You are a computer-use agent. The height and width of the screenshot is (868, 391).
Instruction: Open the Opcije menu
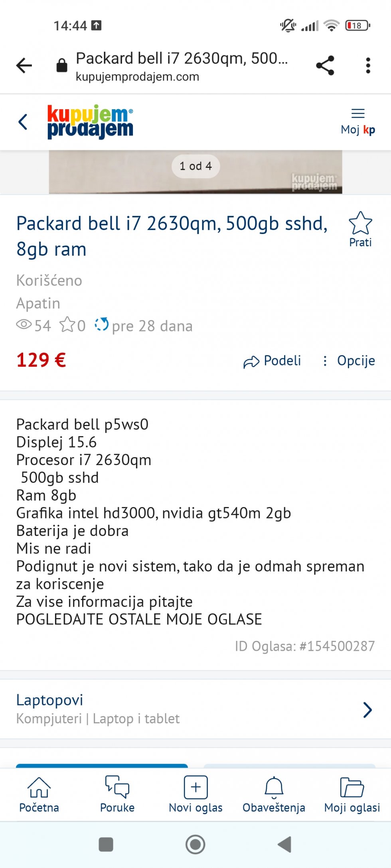pos(349,361)
